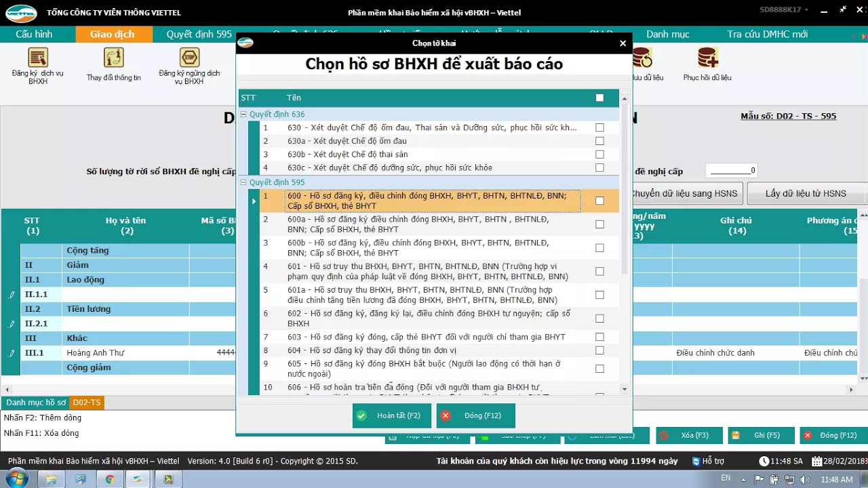Open the Lưu dữ liệu icon
This screenshot has width=868, height=488.
[642, 58]
